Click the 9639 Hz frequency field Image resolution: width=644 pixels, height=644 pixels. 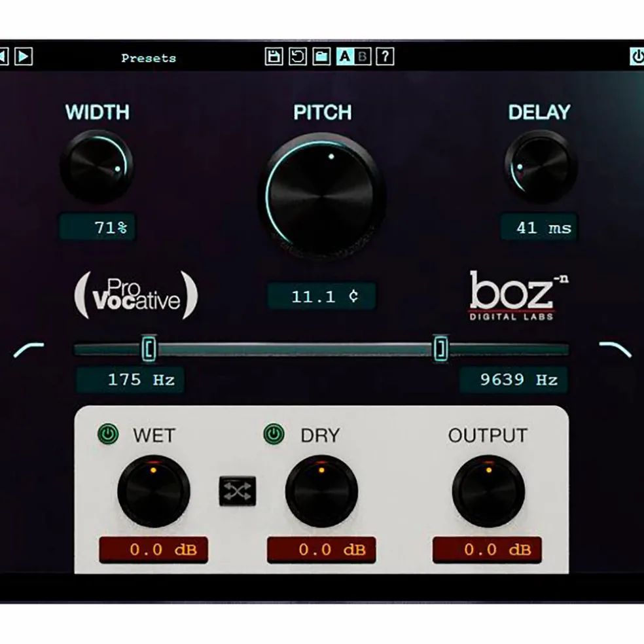tap(514, 380)
